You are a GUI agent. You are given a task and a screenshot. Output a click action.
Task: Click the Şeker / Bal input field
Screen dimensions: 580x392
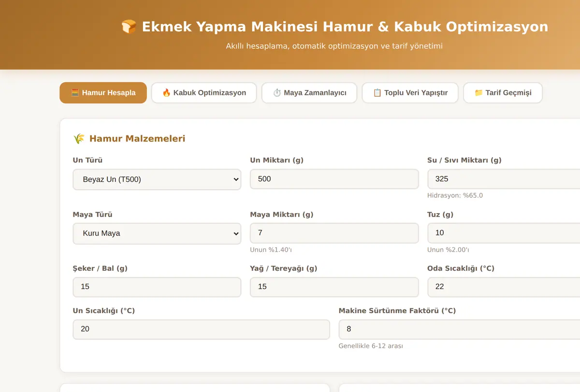(157, 287)
